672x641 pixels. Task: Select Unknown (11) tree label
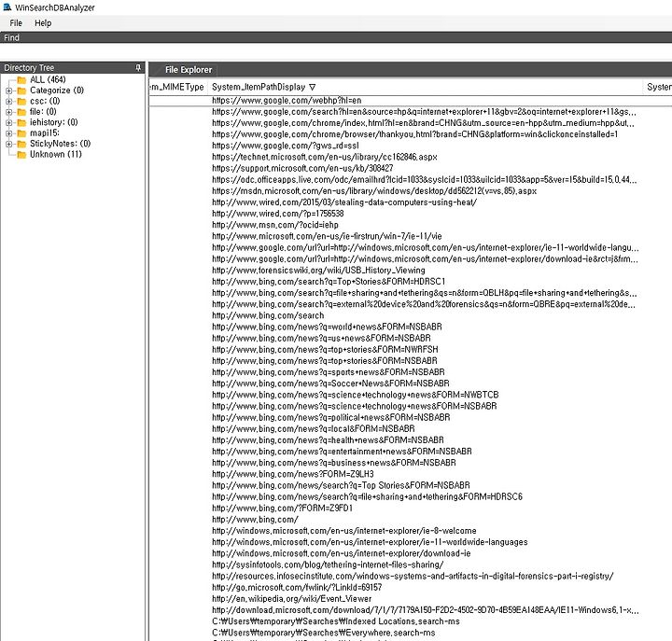click(56, 154)
